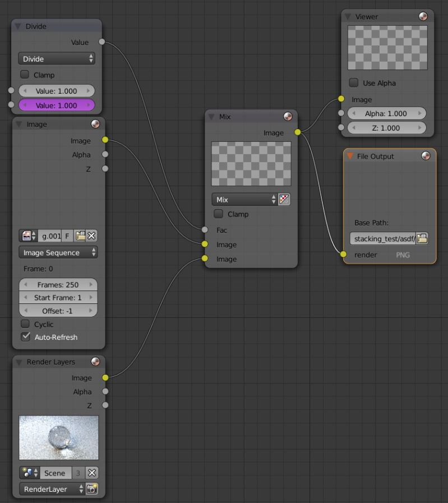This screenshot has height=503, width=448.
Task: Collapse the Render Layers node triangle
Action: 19,362
